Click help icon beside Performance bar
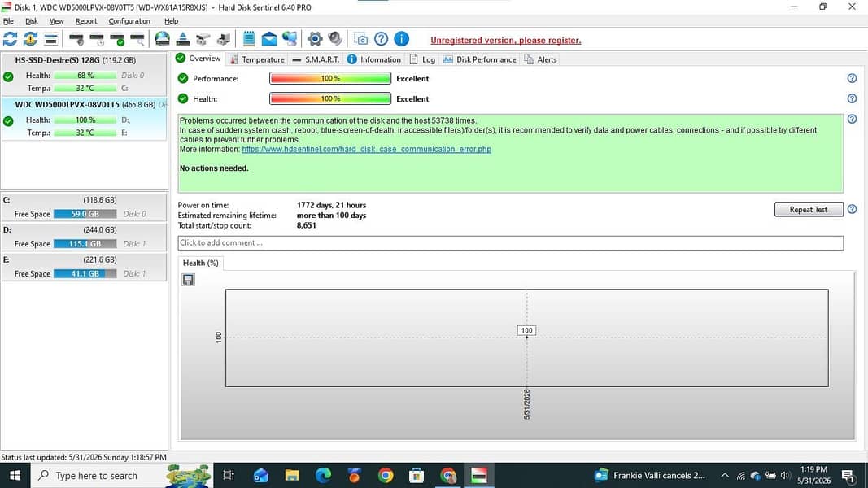 click(852, 78)
